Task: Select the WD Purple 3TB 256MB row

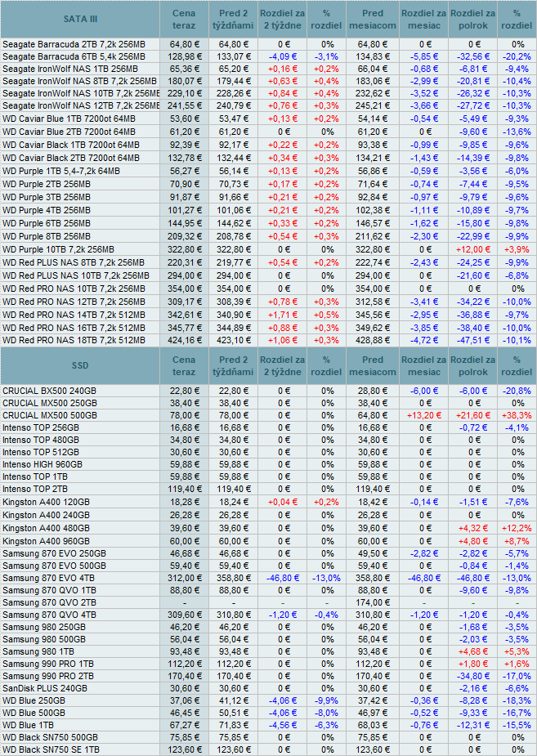Action: (x=47, y=197)
